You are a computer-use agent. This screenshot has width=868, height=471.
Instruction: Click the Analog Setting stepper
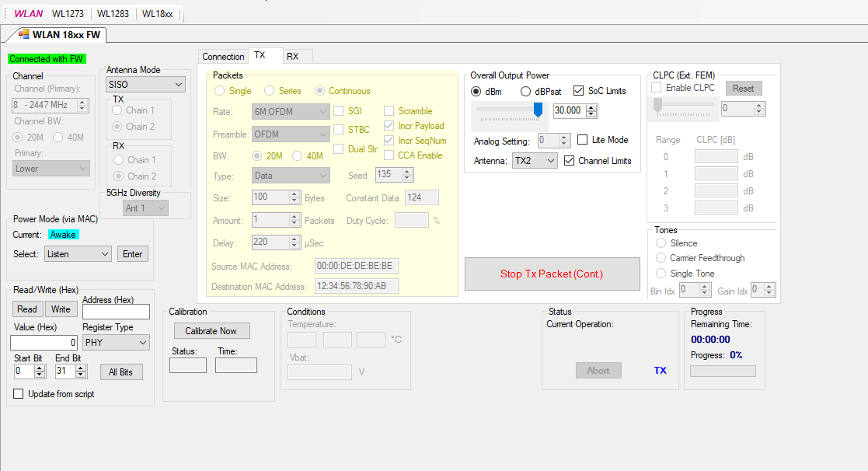[x=554, y=141]
